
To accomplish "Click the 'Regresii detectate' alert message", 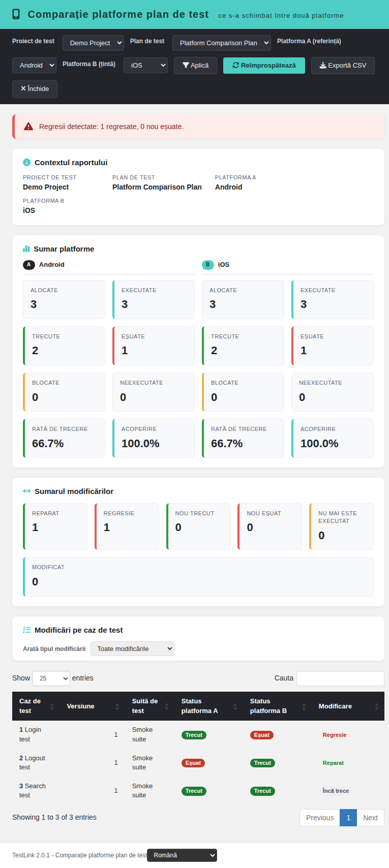I will click(111, 127).
